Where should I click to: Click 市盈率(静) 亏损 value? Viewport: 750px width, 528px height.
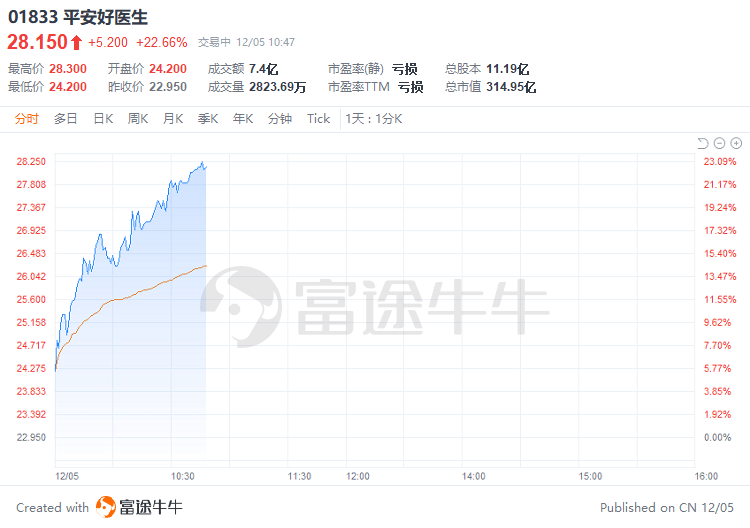(405, 69)
